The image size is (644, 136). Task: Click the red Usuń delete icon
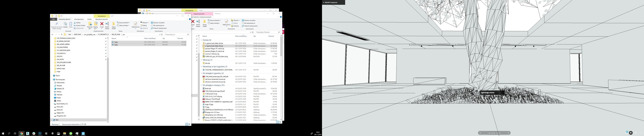pos(102,24)
